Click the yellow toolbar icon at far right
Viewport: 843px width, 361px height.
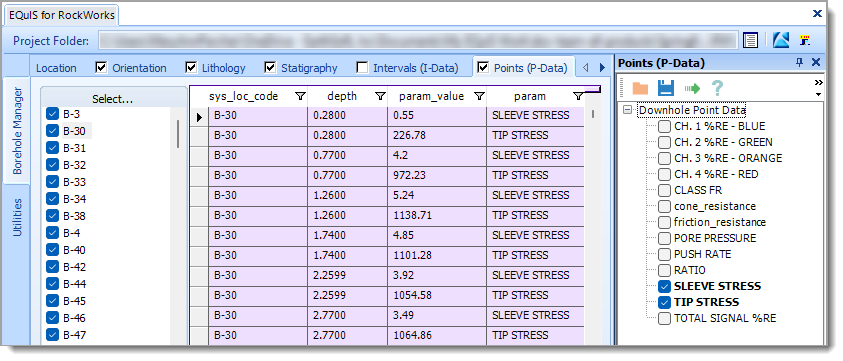point(805,40)
